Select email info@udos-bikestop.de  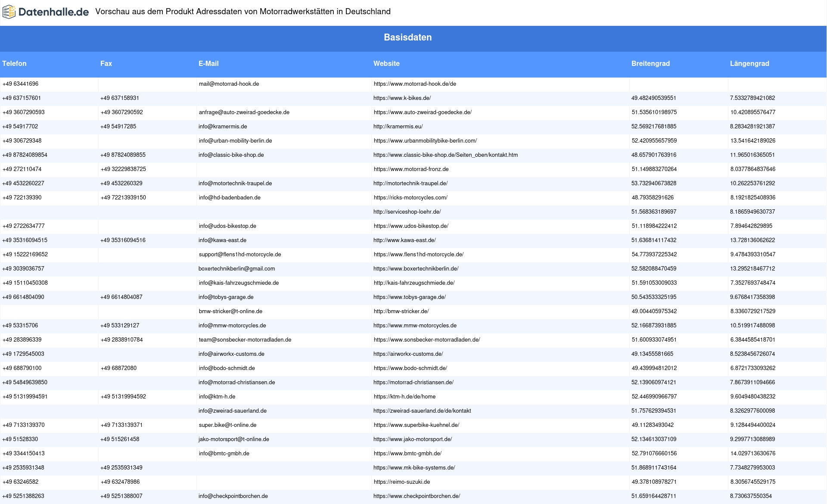coord(227,226)
